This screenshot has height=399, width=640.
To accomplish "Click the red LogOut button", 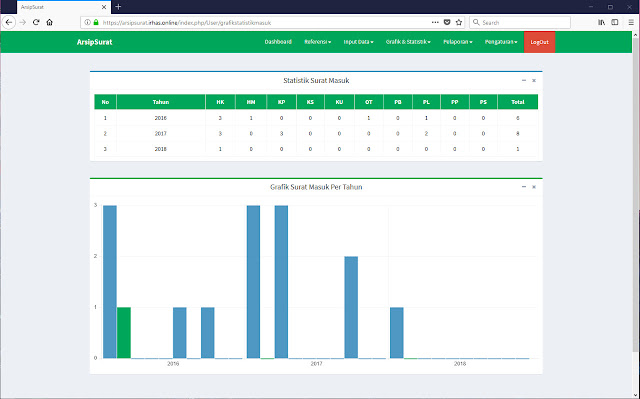I will (539, 42).
